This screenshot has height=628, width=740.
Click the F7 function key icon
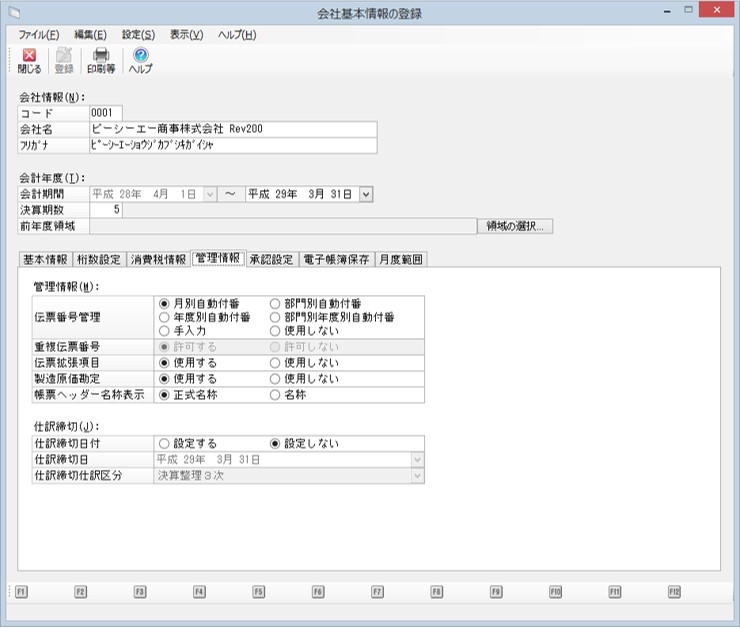pyautogui.click(x=378, y=592)
